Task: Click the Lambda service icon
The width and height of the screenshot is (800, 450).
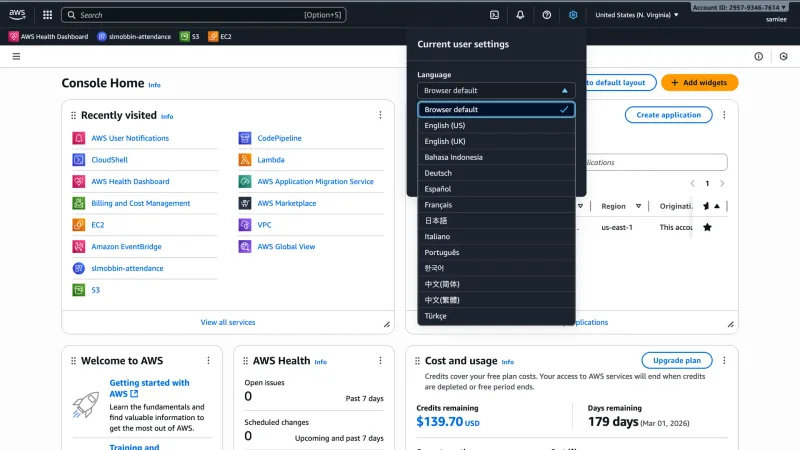Action: [x=245, y=160]
